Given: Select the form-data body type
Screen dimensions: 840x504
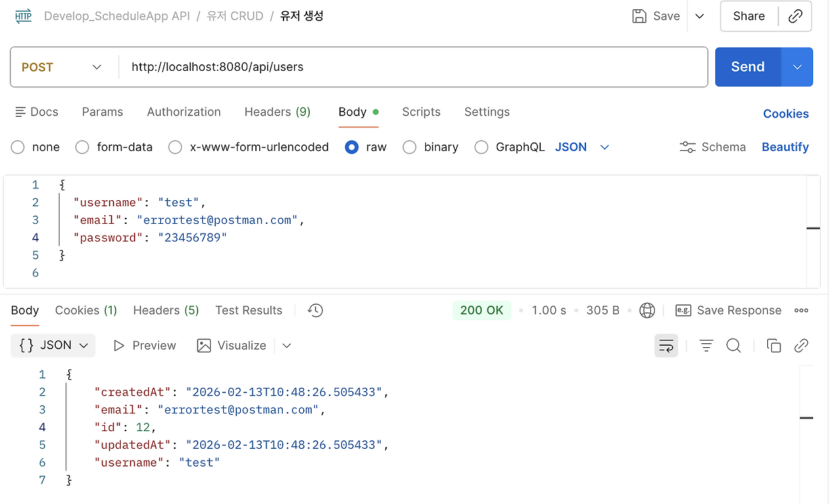Looking at the screenshot, I should click(82, 147).
